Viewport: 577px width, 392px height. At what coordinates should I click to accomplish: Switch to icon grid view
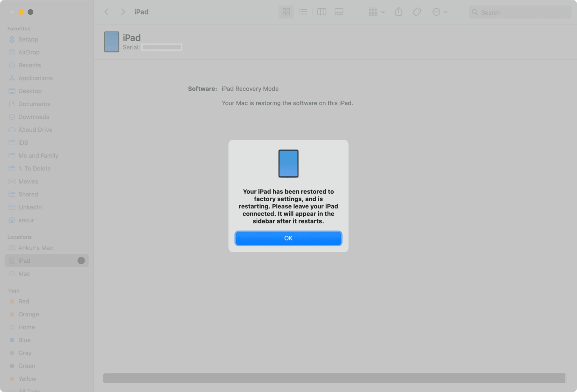(x=286, y=12)
